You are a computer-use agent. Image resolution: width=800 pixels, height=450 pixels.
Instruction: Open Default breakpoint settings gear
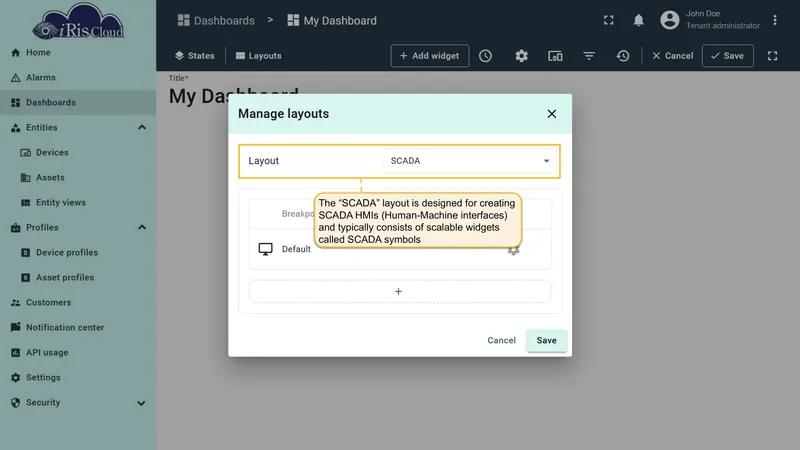513,250
